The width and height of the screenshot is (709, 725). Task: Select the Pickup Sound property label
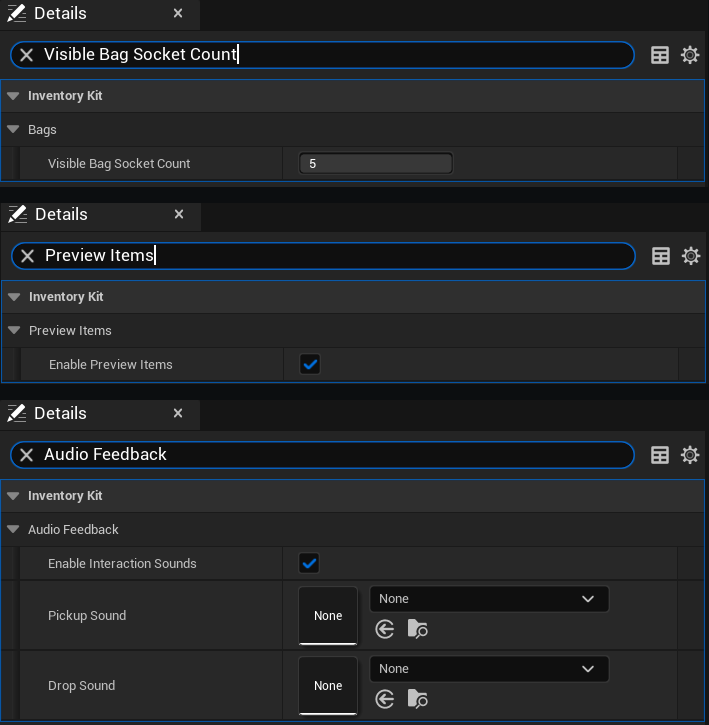[87, 615]
